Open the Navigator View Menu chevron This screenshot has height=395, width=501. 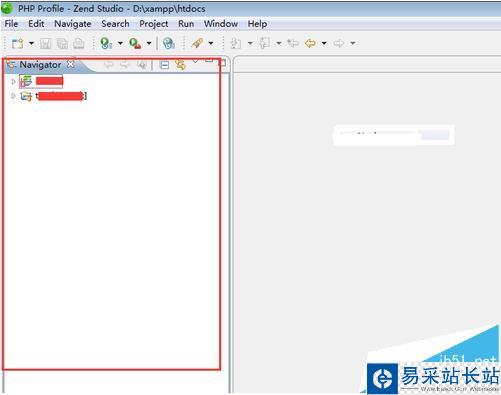tap(196, 61)
